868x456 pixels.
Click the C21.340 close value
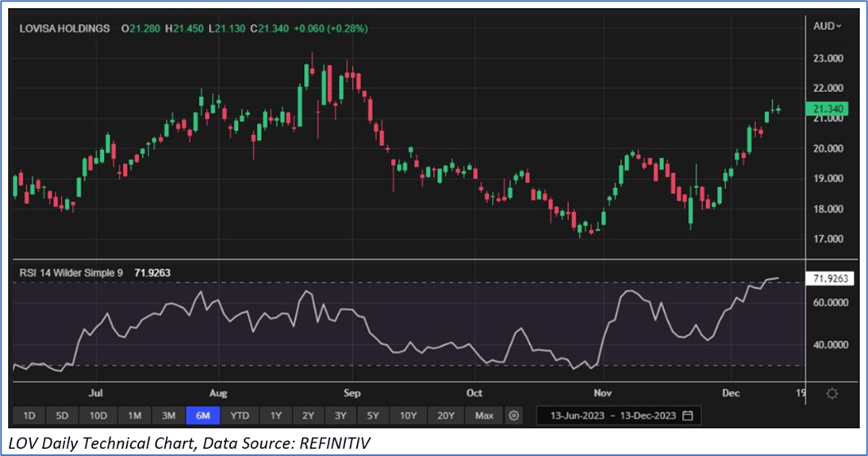coord(270,29)
